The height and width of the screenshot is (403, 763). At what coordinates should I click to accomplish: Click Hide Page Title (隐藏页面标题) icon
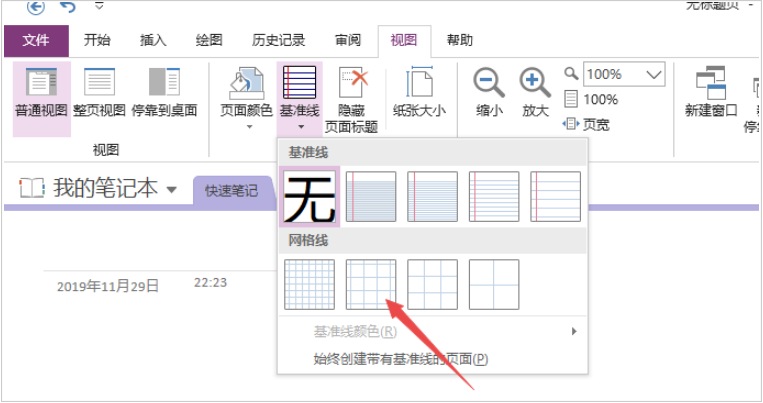tap(357, 83)
